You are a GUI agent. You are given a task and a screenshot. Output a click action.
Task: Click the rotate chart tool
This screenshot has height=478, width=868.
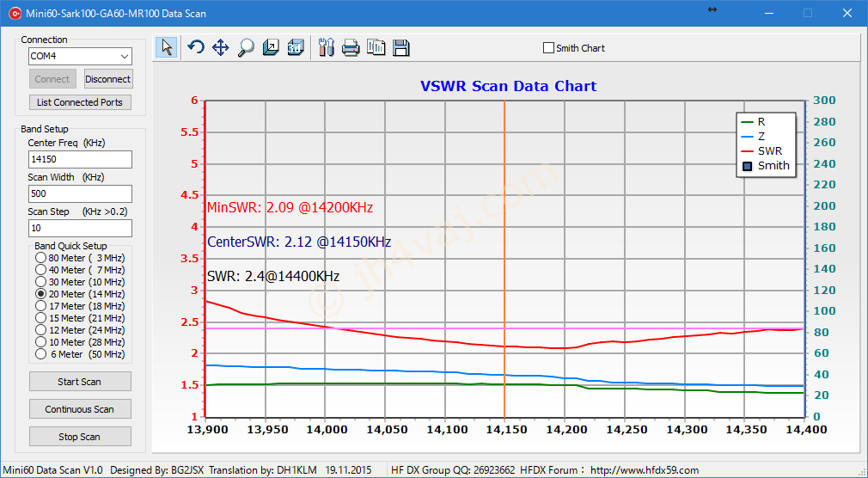point(195,47)
